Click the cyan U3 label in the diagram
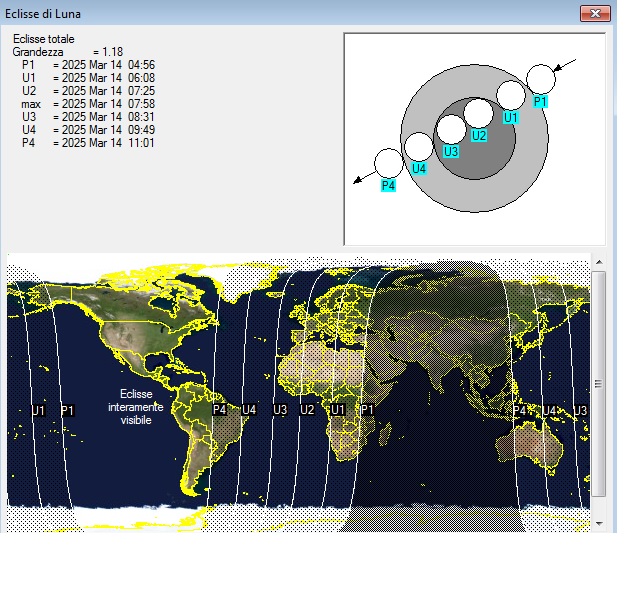Screen dimensions: 629x590 pyautogui.click(x=451, y=152)
